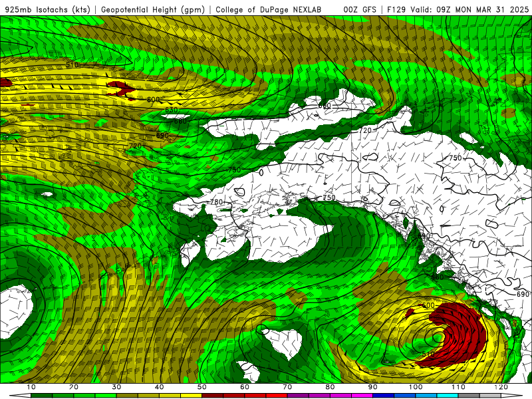Select the bright yellow 45-50 kt legend swatch
Viewport: 532px width, 399px height.
point(191,396)
